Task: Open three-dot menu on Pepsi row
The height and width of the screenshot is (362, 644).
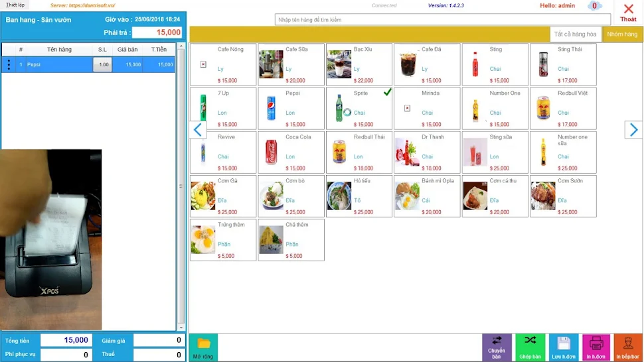Action: (x=9, y=64)
